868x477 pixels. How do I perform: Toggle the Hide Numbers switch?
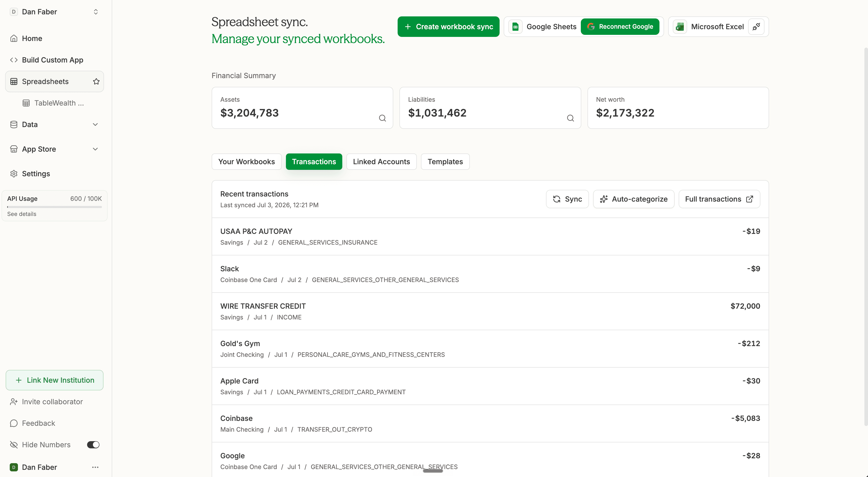click(93, 445)
